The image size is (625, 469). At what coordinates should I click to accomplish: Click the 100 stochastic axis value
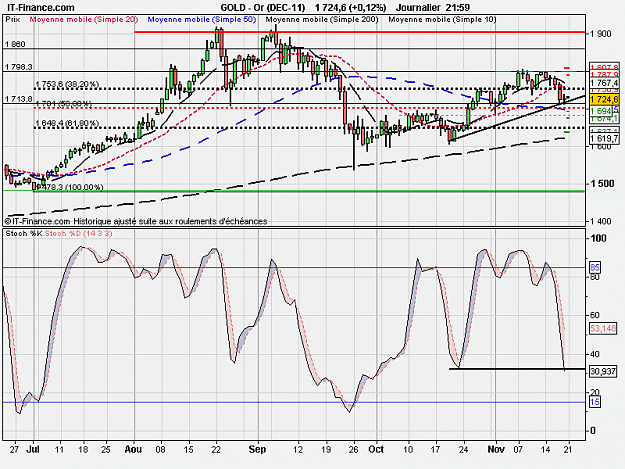tap(598, 238)
